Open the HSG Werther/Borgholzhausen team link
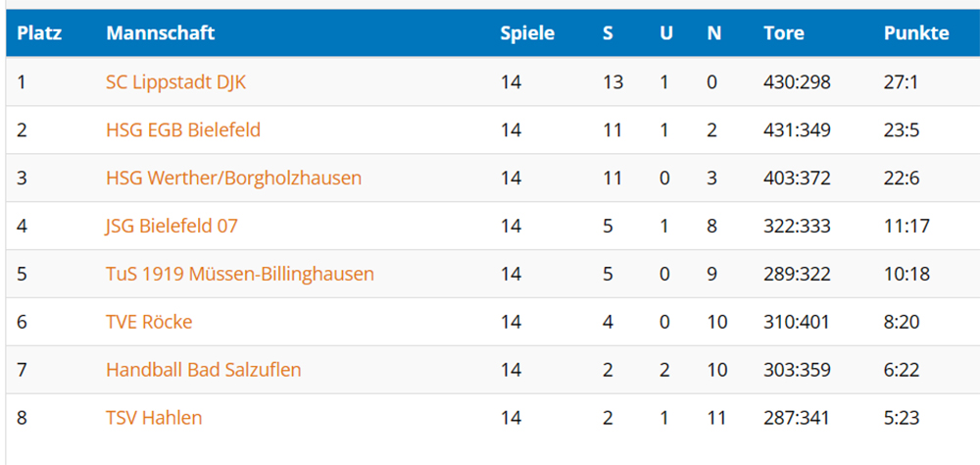 (x=234, y=179)
